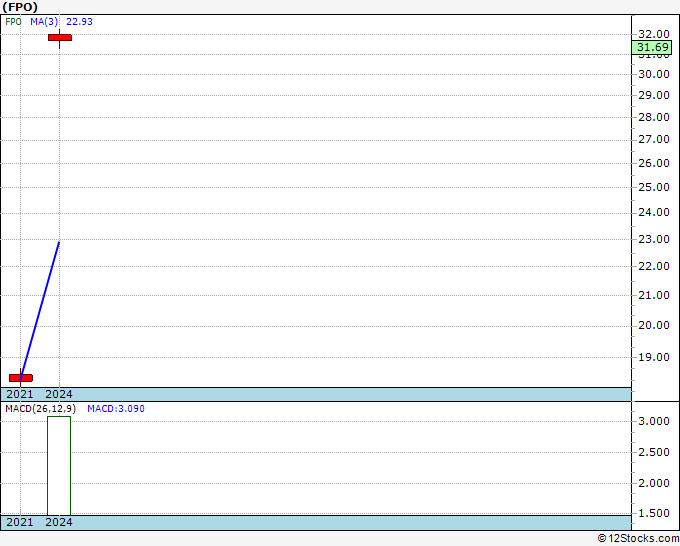680x546 pixels.
Task: Select the 2021 red candlestick
Action: (21, 378)
